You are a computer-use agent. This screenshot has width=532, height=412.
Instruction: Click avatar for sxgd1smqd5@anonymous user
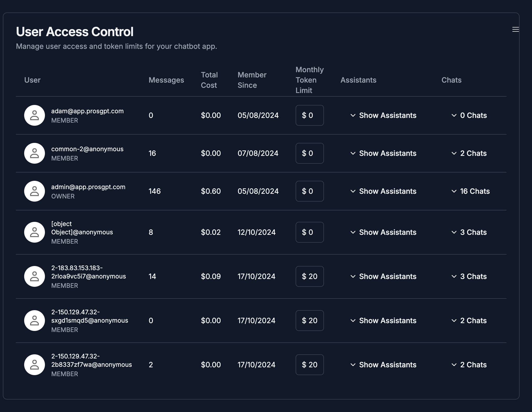35,321
